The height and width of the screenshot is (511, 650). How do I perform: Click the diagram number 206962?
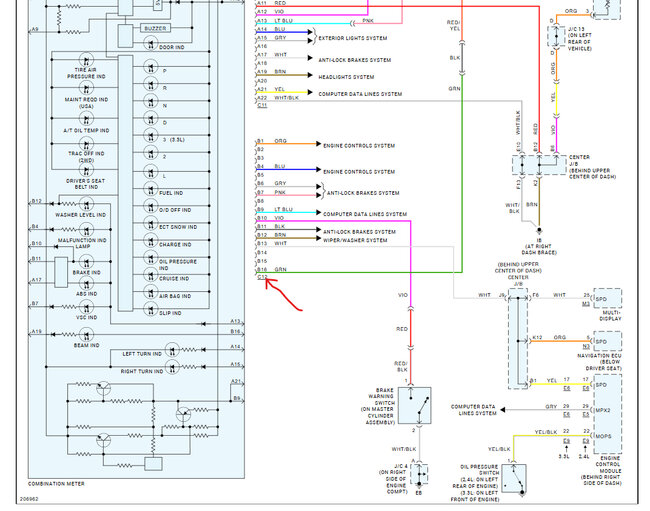[x=29, y=499]
